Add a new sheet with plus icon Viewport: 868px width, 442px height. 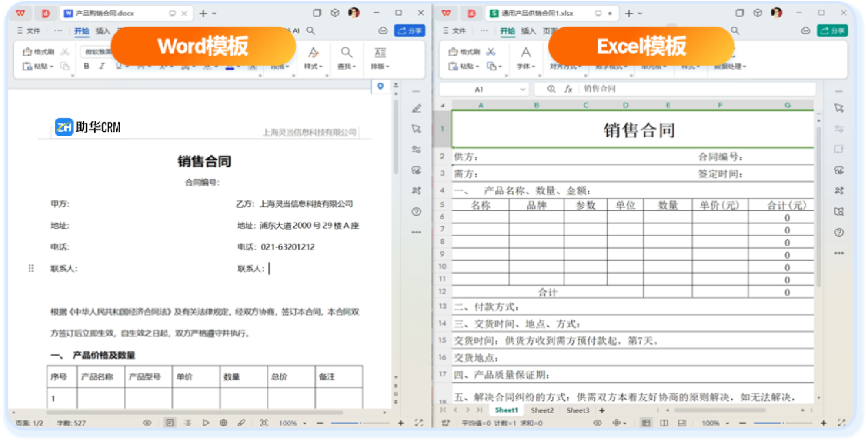pos(602,410)
